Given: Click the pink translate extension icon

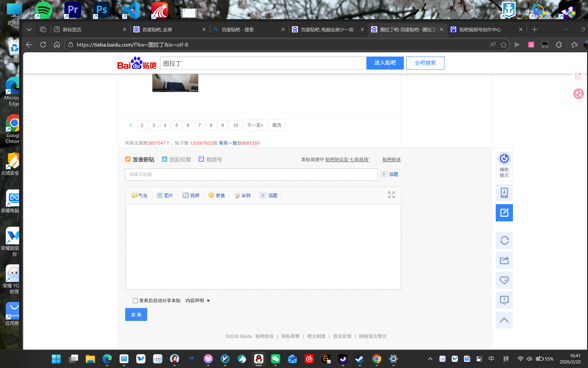Looking at the screenshot, I should coord(531,45).
